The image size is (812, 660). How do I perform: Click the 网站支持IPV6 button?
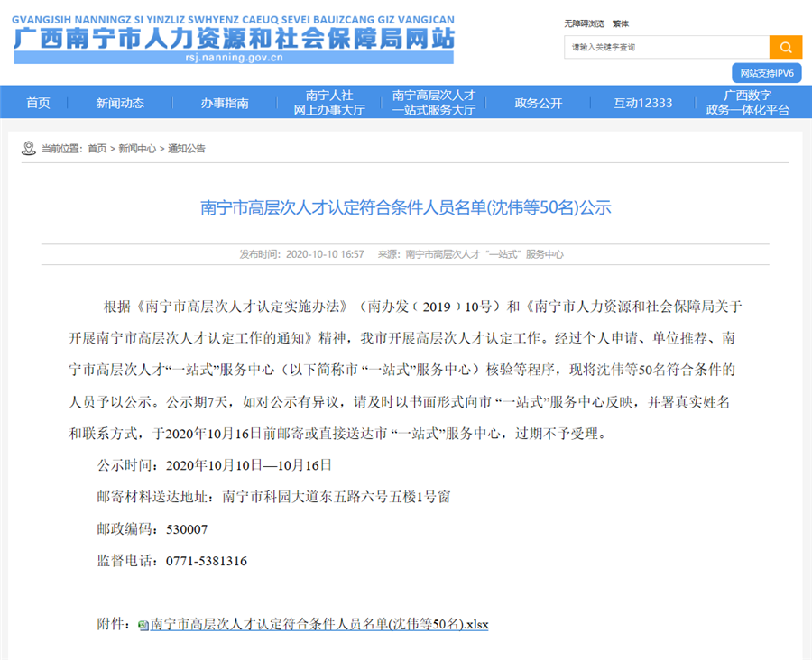tap(766, 73)
